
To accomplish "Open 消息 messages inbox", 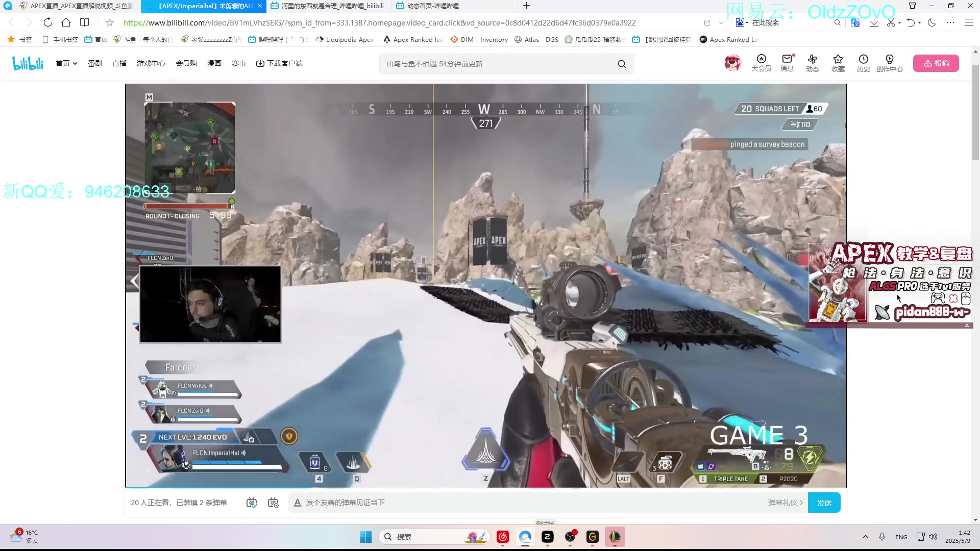I will (x=787, y=63).
